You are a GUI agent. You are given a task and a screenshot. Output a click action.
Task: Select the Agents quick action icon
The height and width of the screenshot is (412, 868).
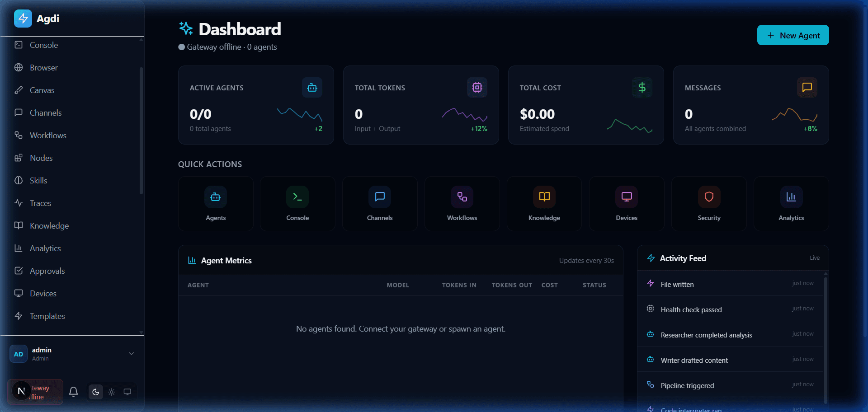[215, 197]
